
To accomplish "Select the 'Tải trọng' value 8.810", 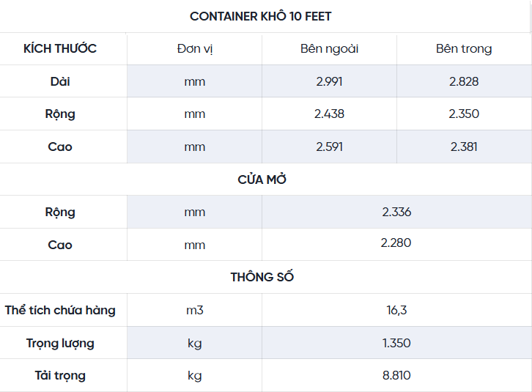I will coord(396,375).
